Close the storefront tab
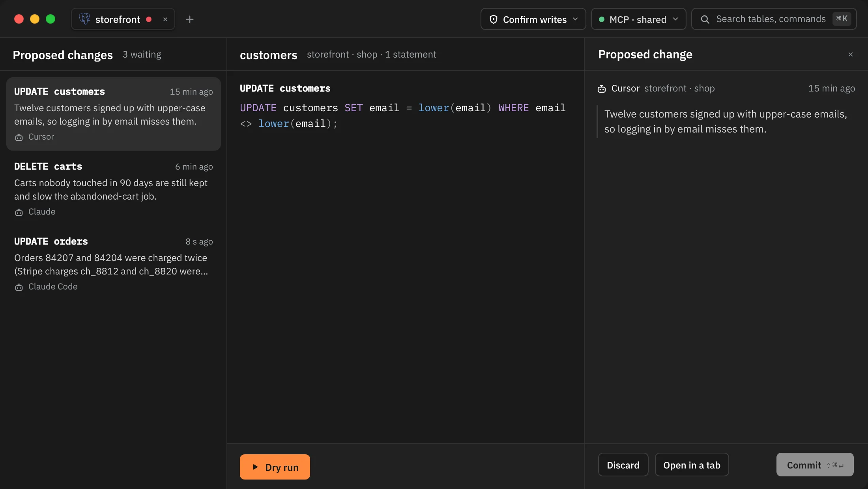The height and width of the screenshot is (489, 868). click(x=165, y=19)
